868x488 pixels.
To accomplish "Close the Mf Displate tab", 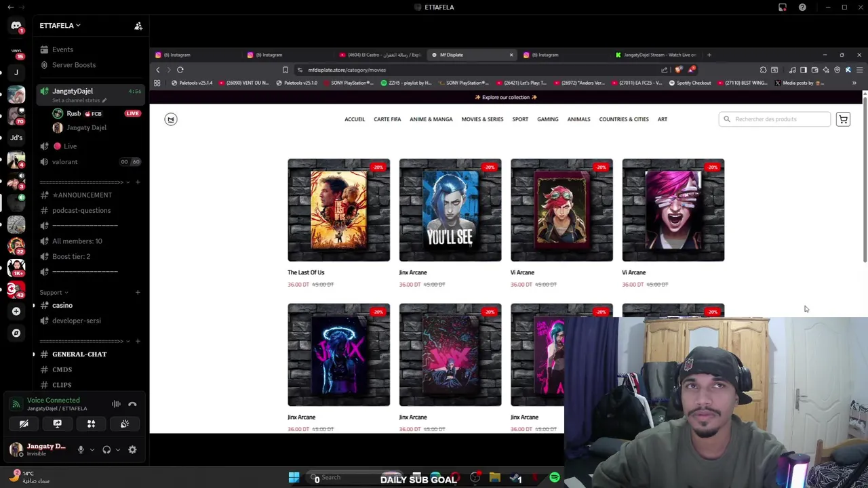I will (511, 55).
